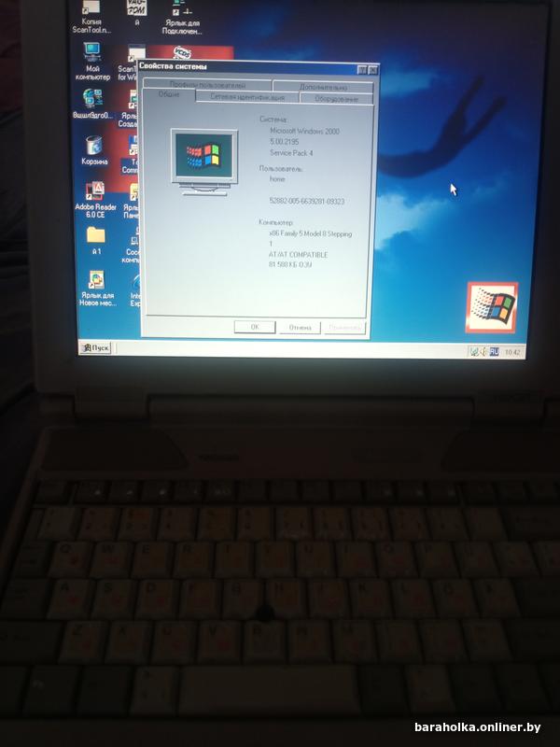Click the Отмена button
This screenshot has height=747, width=560.
point(300,328)
